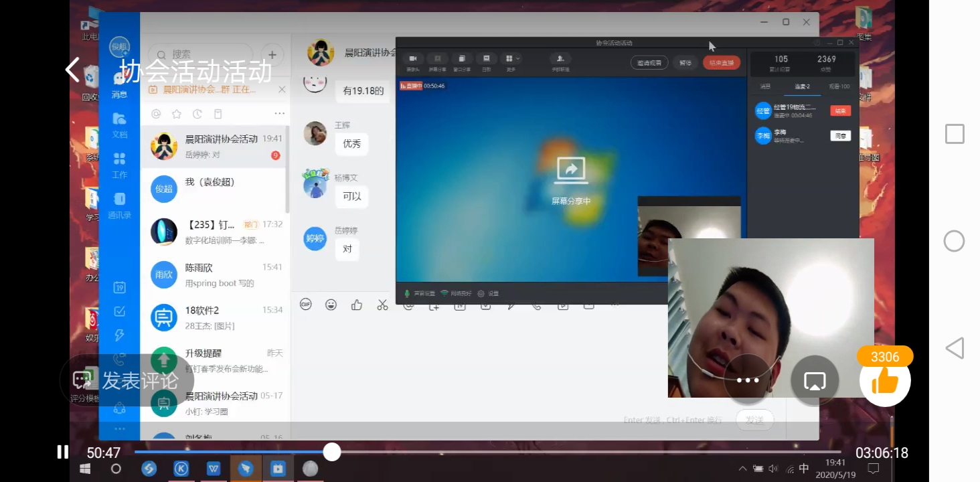Open calendar icon in DingTalk sidebar

point(119,287)
